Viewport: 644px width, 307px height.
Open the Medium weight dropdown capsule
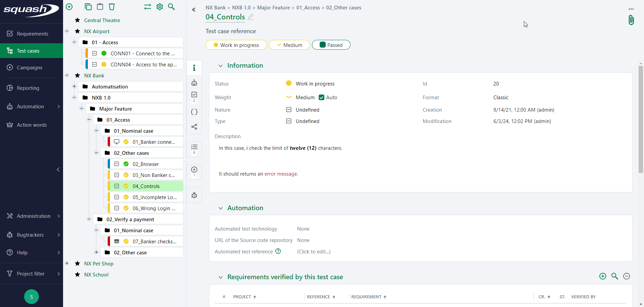pos(289,45)
